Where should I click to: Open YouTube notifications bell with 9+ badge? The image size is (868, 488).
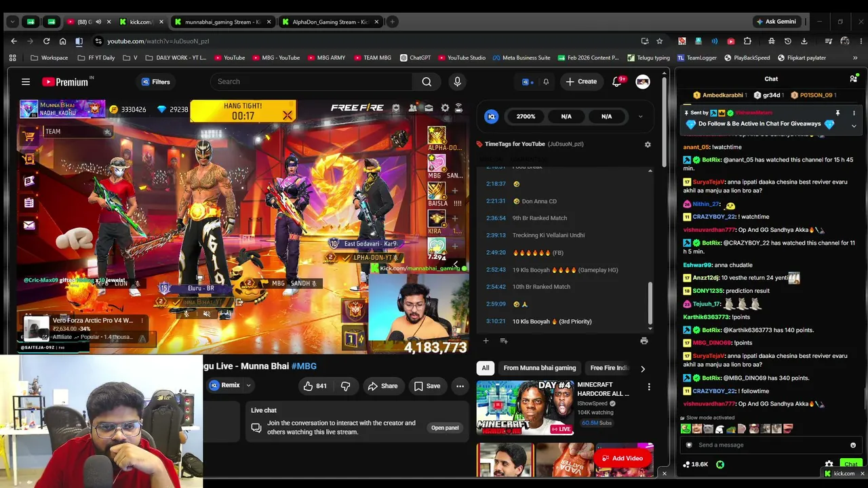coord(618,81)
